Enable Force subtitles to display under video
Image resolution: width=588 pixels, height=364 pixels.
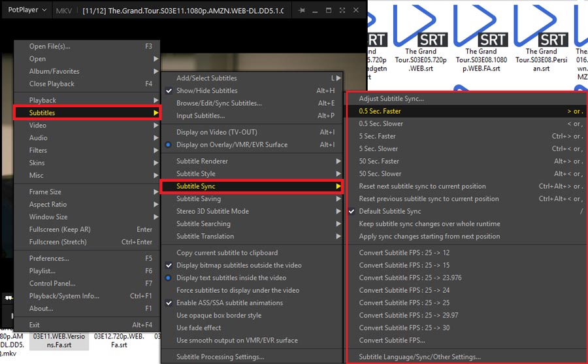click(252, 290)
